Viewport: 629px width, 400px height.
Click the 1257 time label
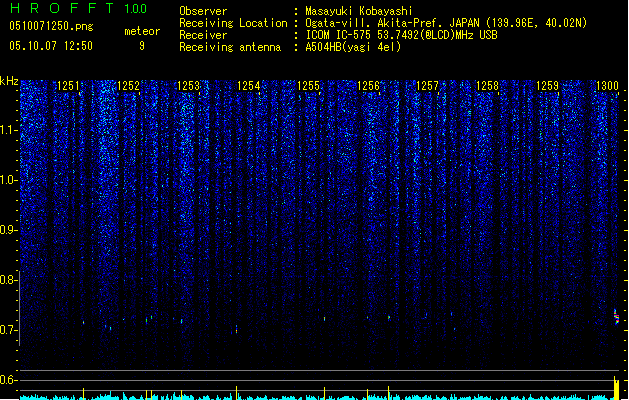(x=427, y=85)
